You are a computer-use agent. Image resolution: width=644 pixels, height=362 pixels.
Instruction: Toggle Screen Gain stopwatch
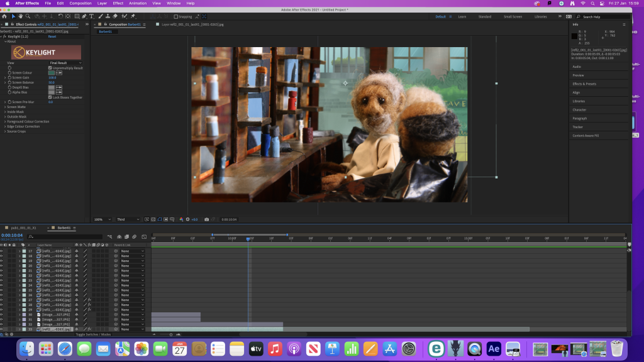point(9,77)
